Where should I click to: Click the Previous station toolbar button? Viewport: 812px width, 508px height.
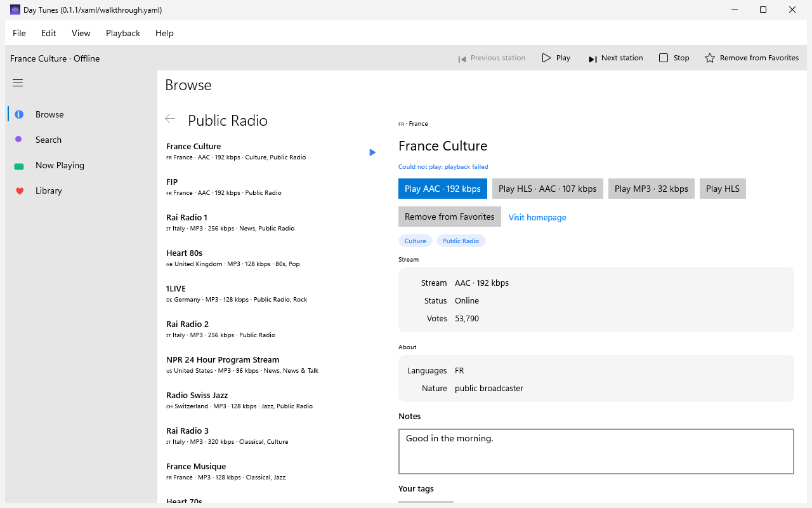pos(492,58)
